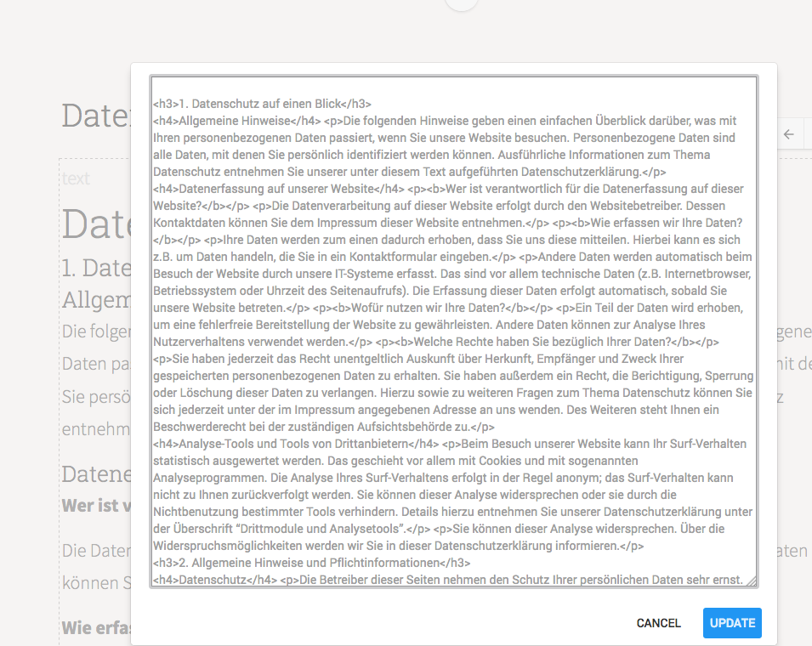Screen dimensions: 812x646
Task: Click the CANCEL button
Action: click(x=658, y=623)
